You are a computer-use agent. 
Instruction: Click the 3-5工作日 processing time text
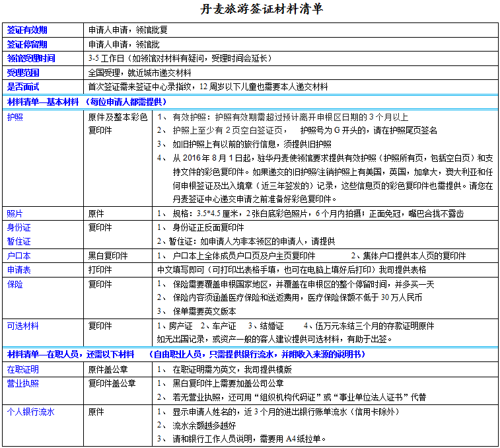click(x=180, y=58)
